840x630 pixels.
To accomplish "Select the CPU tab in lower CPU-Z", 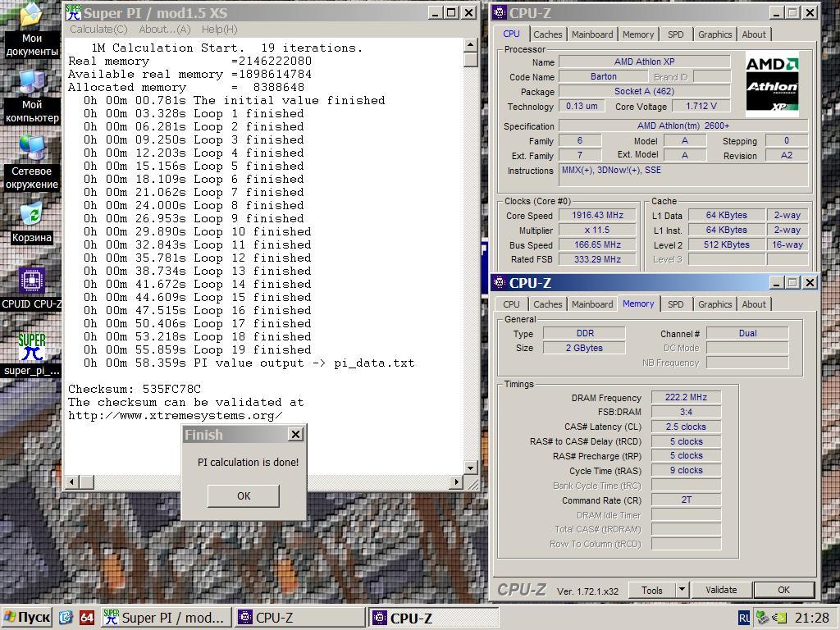I will tap(511, 304).
